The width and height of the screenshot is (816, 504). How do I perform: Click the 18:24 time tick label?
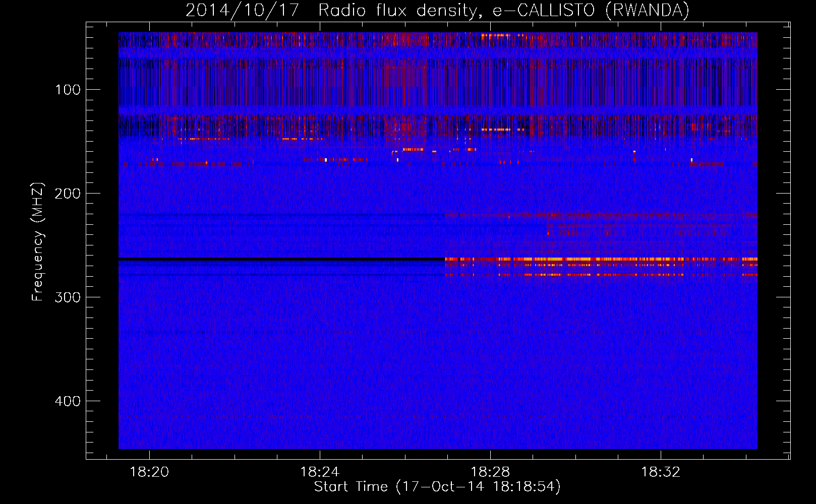coord(320,472)
